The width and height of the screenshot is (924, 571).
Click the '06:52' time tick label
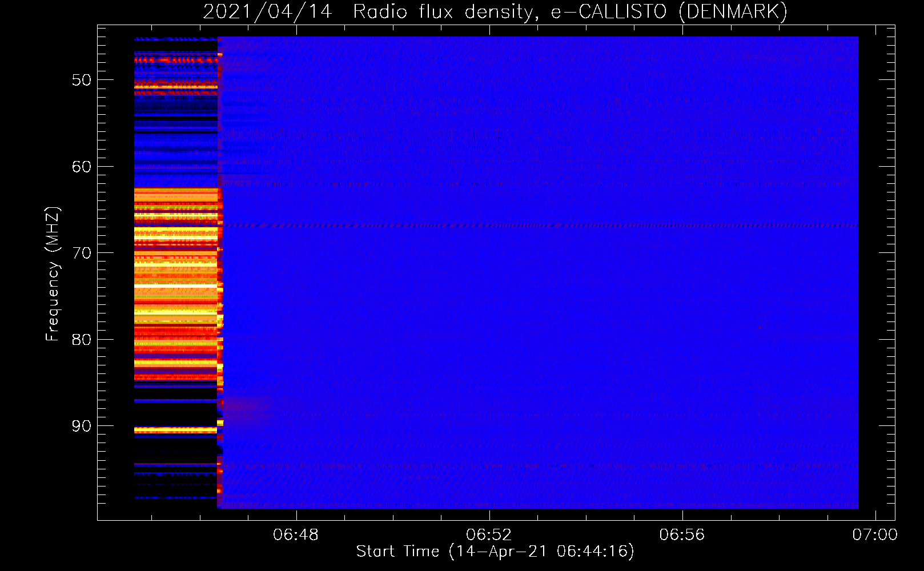489,535
